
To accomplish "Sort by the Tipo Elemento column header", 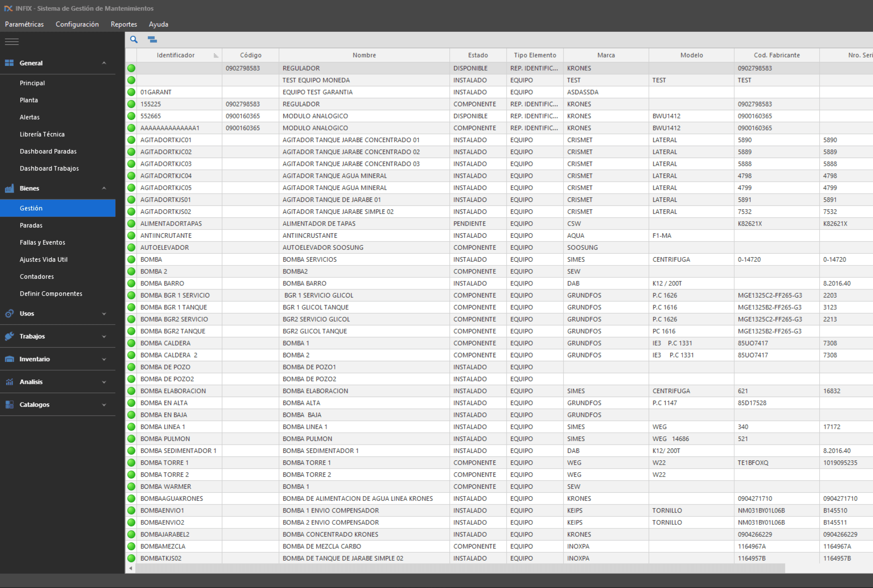I will pos(535,55).
